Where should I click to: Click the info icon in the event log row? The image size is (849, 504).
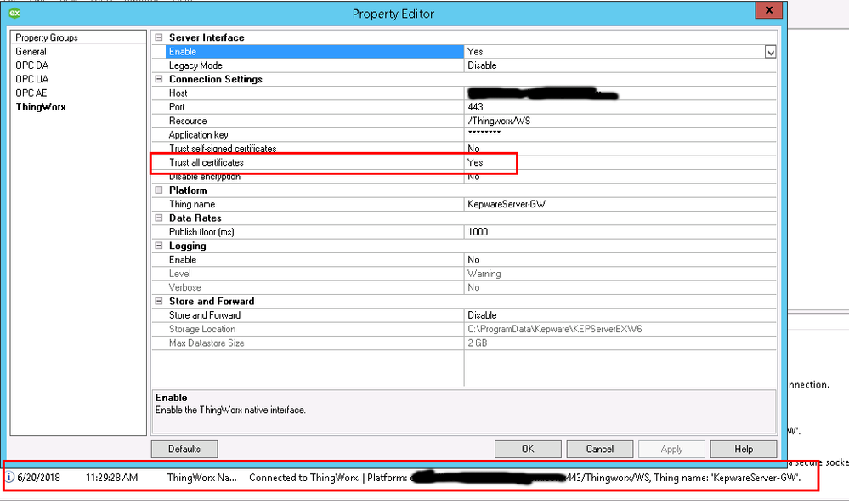coord(9,478)
